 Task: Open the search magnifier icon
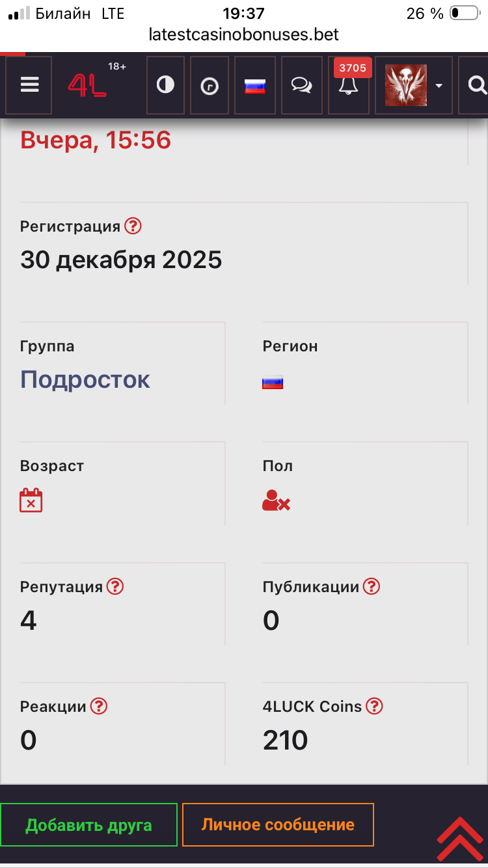(x=477, y=85)
